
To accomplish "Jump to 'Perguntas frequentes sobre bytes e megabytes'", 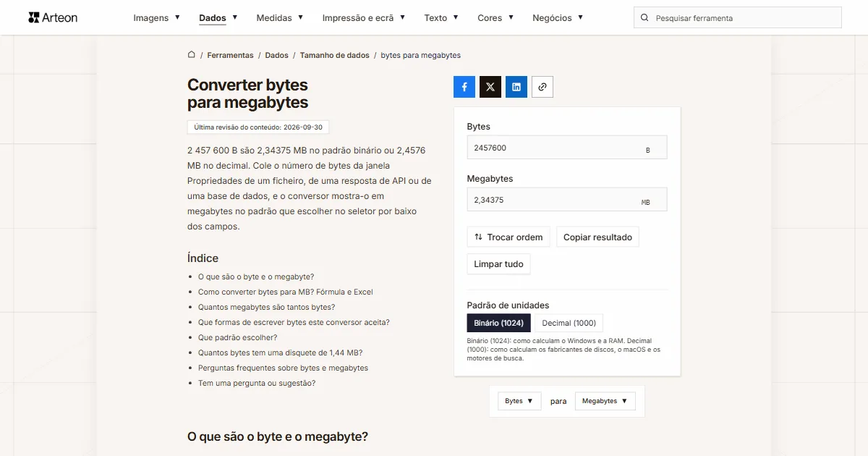I will [x=283, y=368].
